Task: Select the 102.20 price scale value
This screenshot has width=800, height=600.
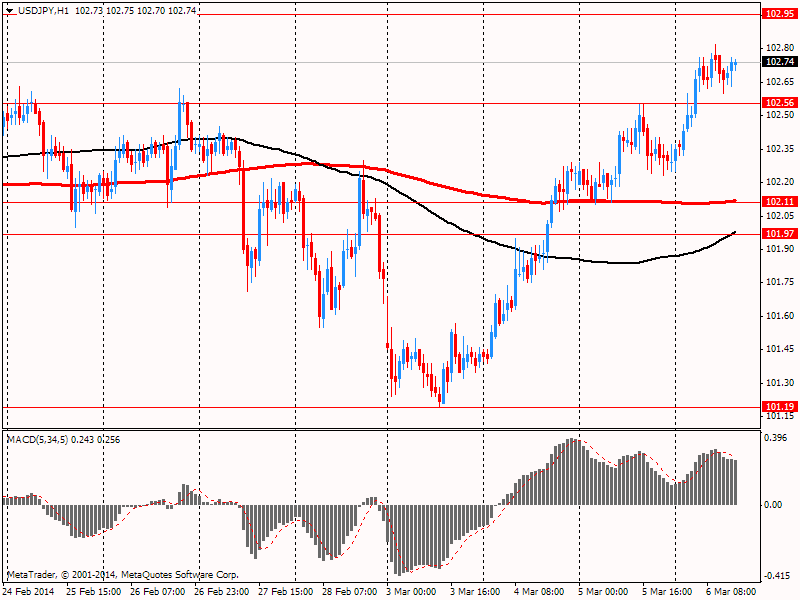Action: tap(780, 182)
